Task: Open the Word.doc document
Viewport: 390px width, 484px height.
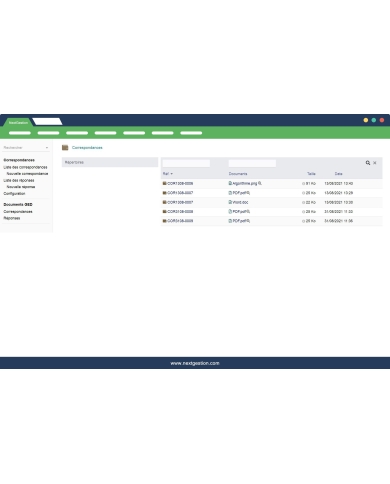Action: 240,202
